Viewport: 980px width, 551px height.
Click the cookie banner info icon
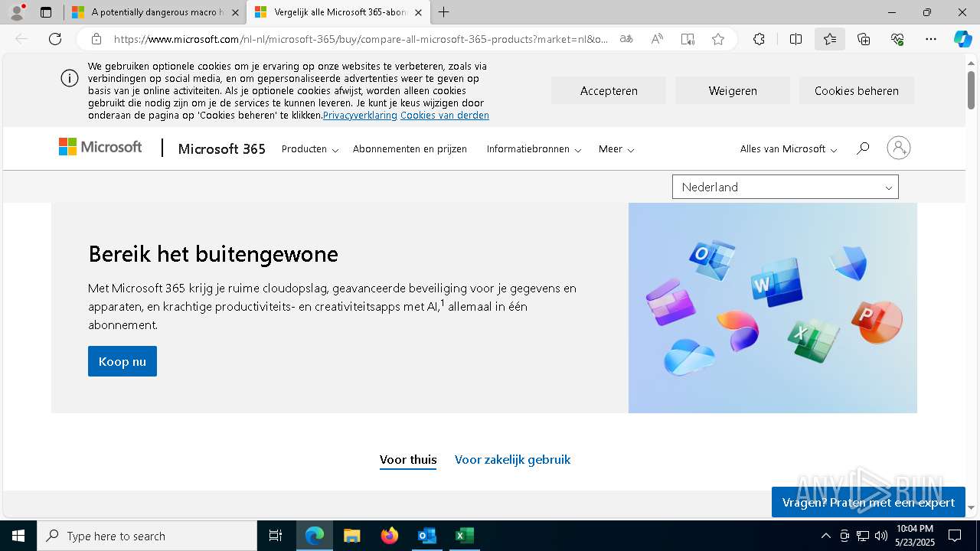(x=70, y=78)
